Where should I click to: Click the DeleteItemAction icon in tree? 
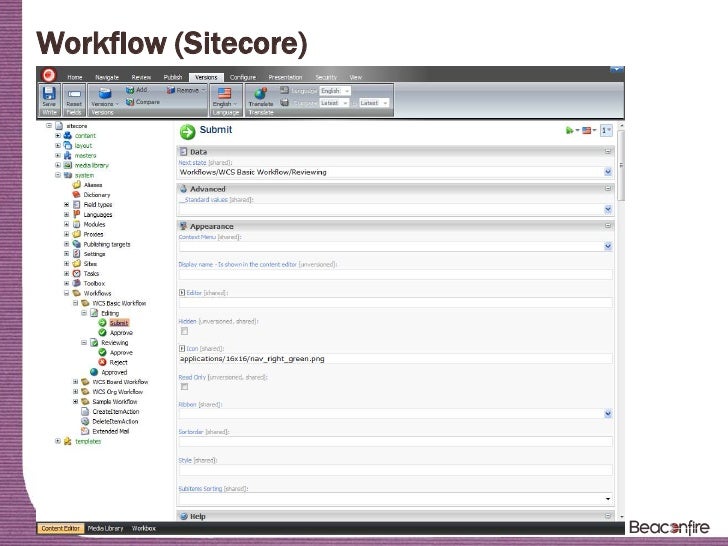85,421
